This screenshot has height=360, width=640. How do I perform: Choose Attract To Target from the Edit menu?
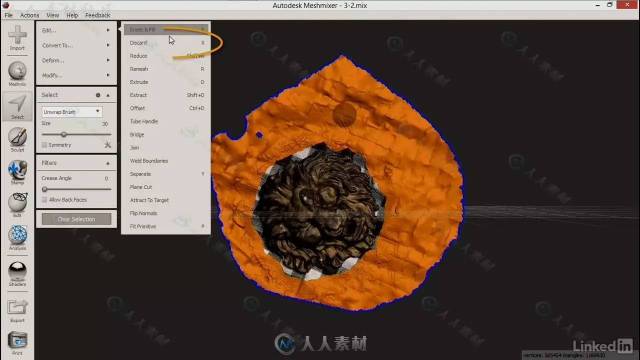point(166,200)
